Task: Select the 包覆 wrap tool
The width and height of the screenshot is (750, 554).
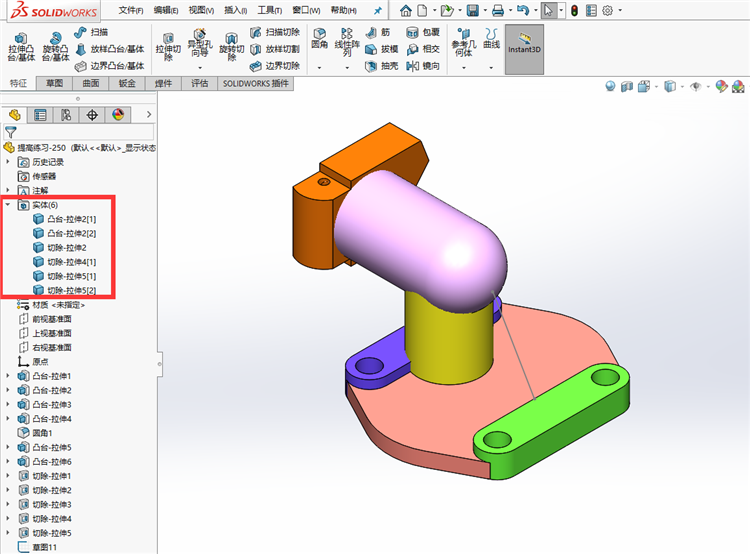Action: point(423,32)
